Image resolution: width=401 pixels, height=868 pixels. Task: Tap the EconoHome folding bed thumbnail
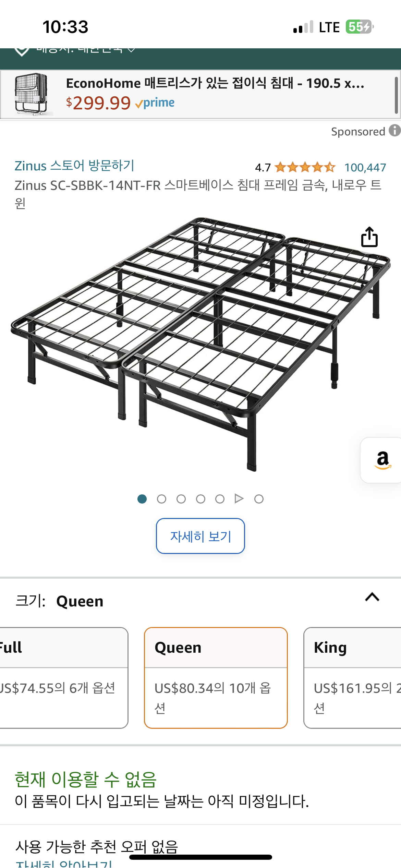coord(31,94)
